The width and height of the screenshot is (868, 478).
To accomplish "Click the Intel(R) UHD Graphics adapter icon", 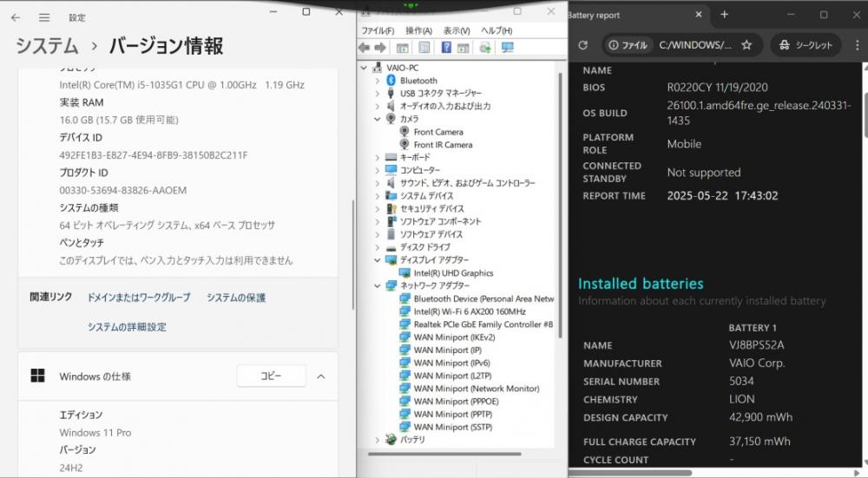I will pyautogui.click(x=404, y=272).
